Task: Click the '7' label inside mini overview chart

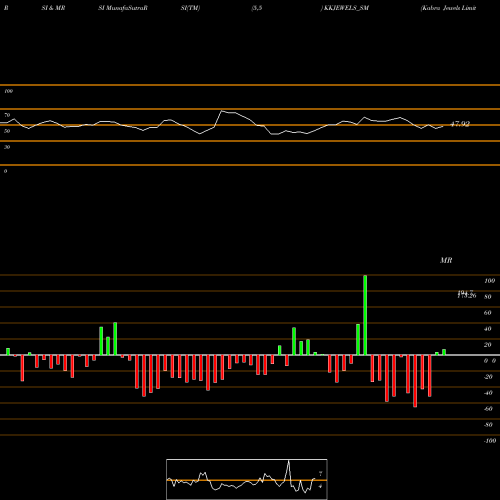Action: pos(320,473)
